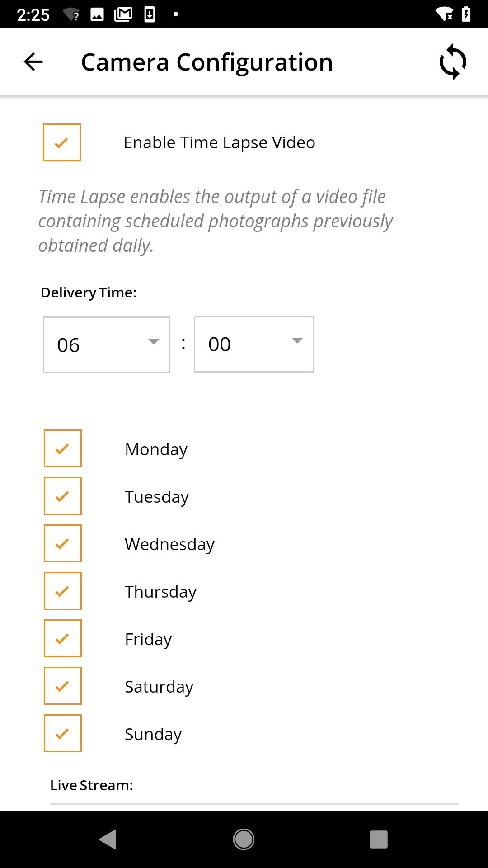488x868 pixels.
Task: Tap the Saturday label
Action: pyautogui.click(x=159, y=687)
